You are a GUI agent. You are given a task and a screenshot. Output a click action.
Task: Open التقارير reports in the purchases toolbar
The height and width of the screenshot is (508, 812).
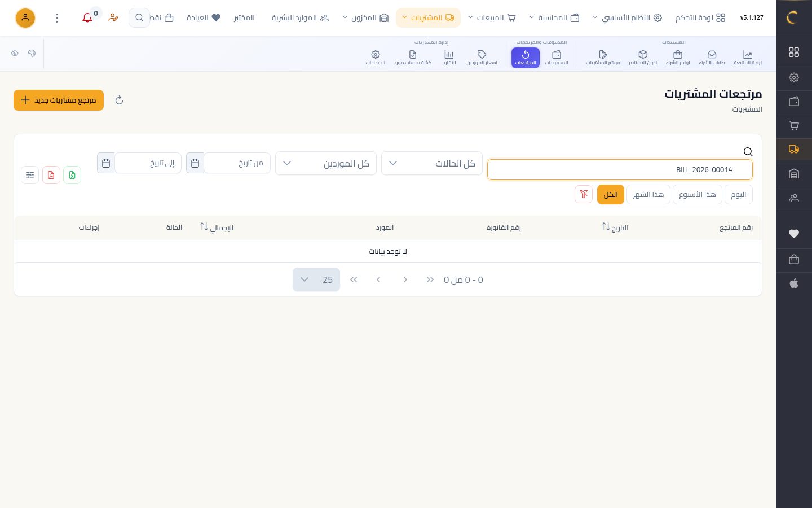click(x=449, y=58)
